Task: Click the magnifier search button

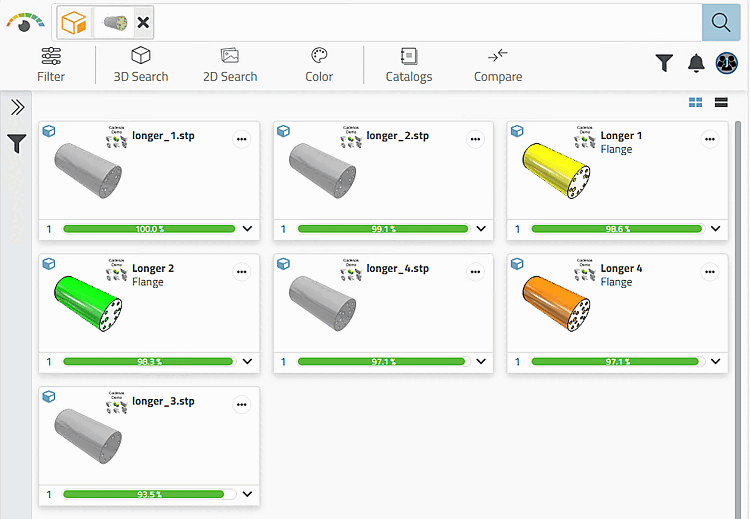Action: 720,22
